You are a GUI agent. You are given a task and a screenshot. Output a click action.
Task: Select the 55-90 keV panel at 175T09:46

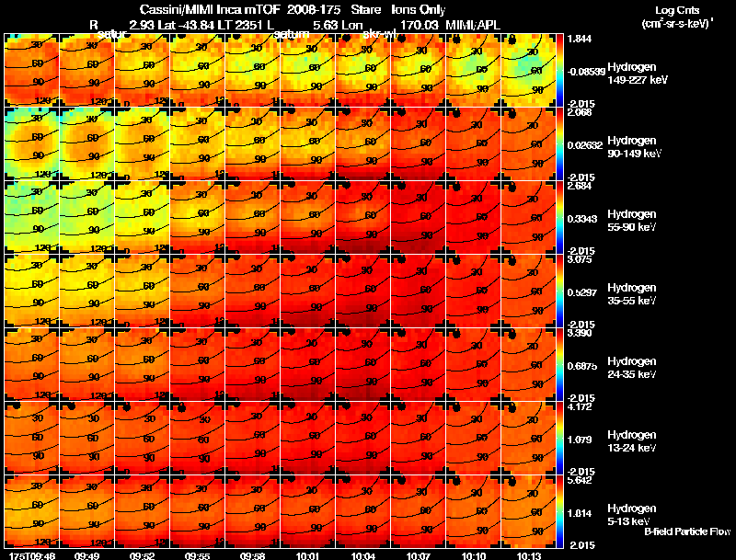pos(31,218)
